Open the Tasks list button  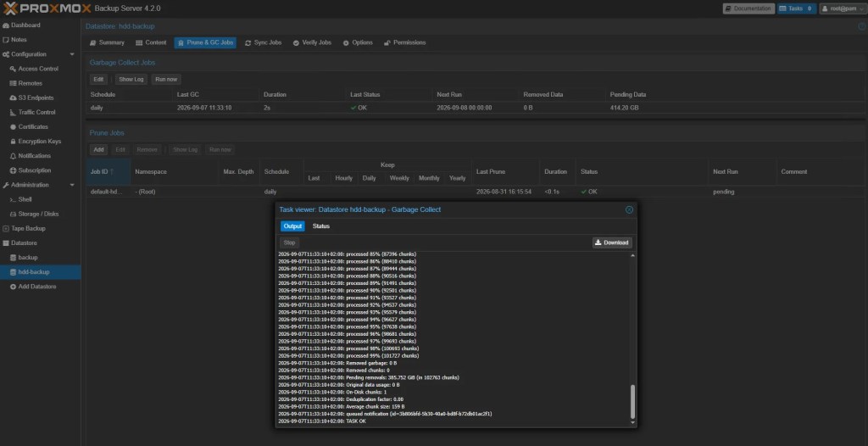tap(797, 8)
